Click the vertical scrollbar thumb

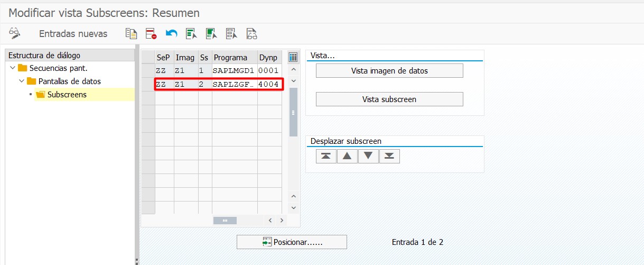pos(293,112)
